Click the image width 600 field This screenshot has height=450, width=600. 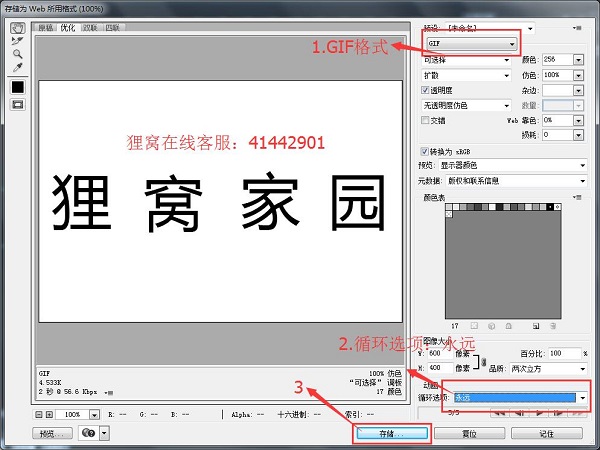(x=440, y=353)
